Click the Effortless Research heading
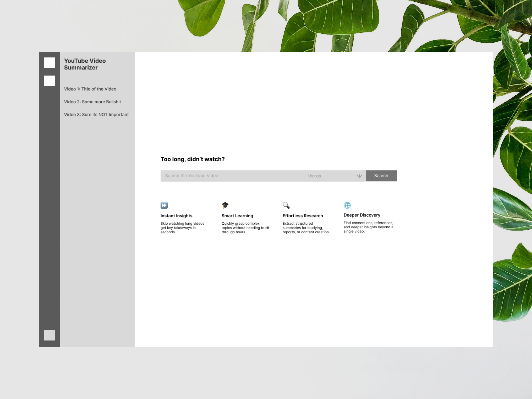Viewport: 532px width, 399px height. 302,216
